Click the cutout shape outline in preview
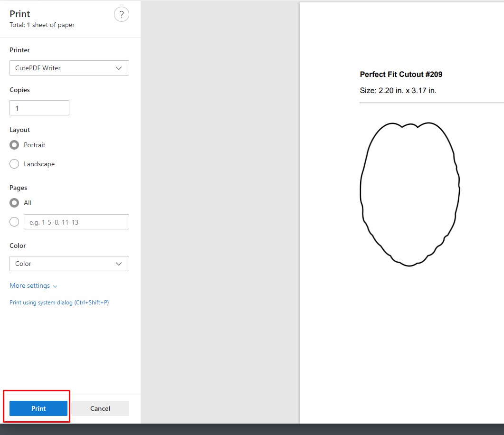This screenshot has width=504, height=435. point(361,190)
